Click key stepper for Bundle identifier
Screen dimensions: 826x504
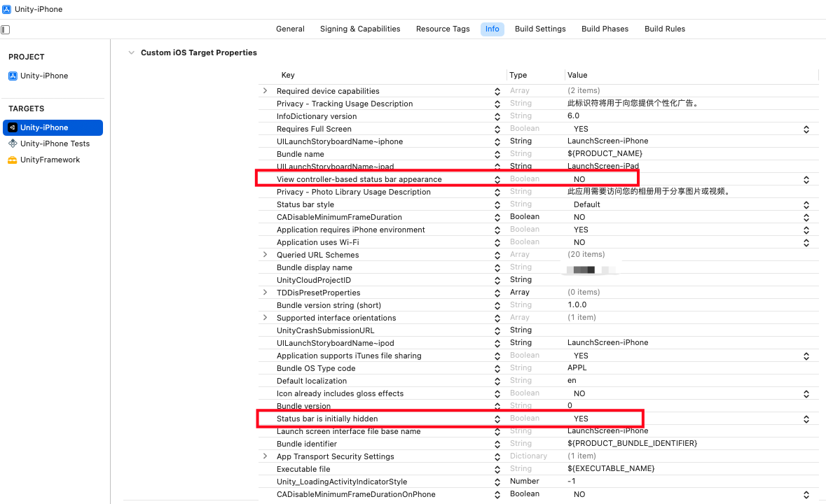(497, 444)
